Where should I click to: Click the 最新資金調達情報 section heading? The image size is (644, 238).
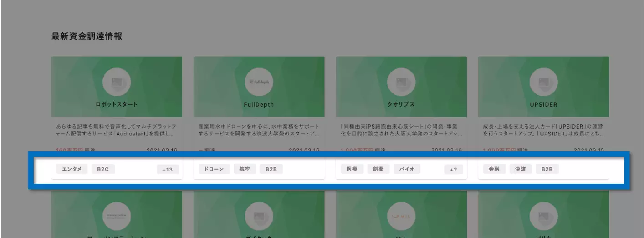(x=87, y=37)
